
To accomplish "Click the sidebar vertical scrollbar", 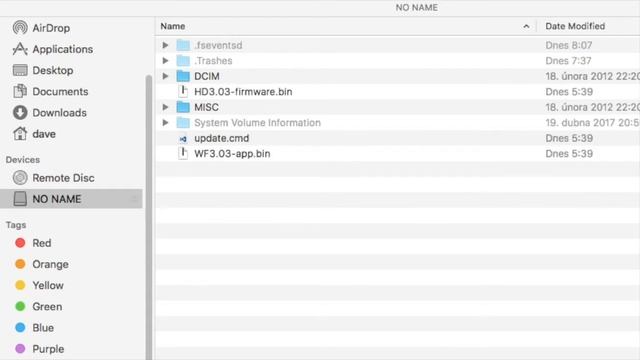I will [x=149, y=216].
